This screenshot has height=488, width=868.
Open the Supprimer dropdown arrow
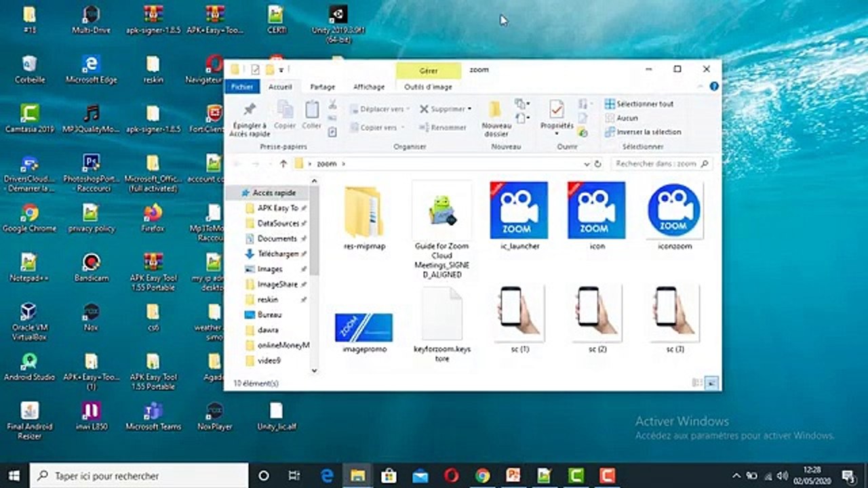469,109
